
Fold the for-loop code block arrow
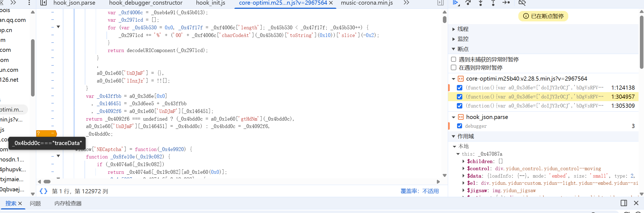click(x=58, y=27)
